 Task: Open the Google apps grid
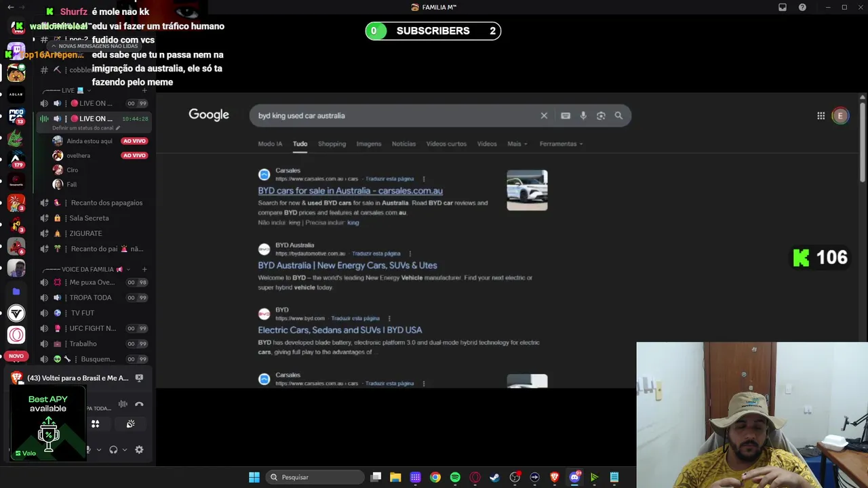(x=821, y=116)
